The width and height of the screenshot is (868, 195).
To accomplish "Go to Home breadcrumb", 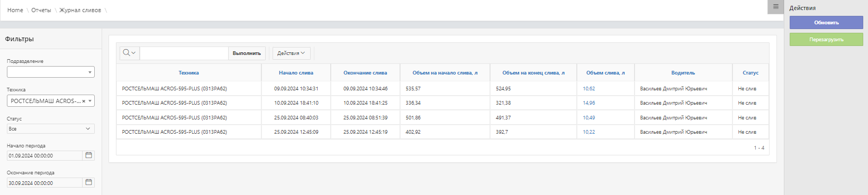I will tap(15, 10).
